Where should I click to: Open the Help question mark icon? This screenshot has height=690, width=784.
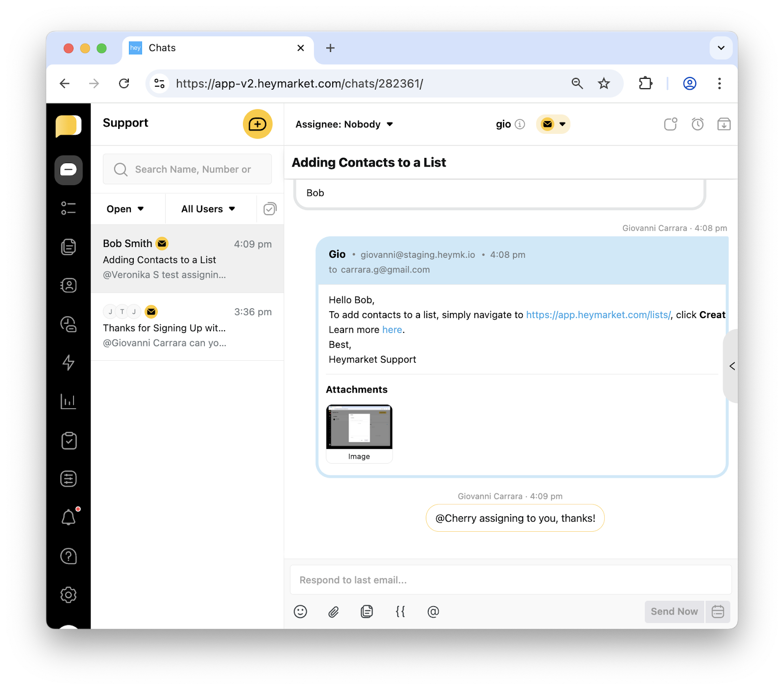68,556
